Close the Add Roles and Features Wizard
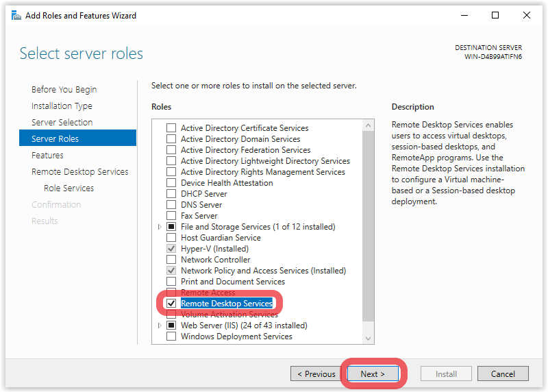This screenshot has width=548, height=392. click(x=526, y=15)
